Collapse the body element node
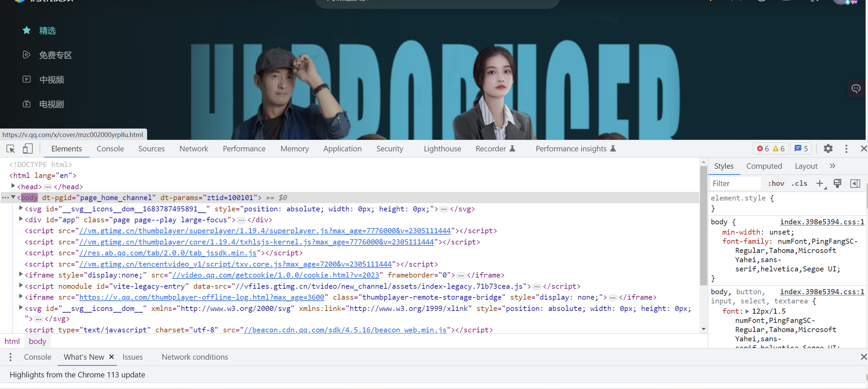The image size is (868, 389). tap(13, 197)
